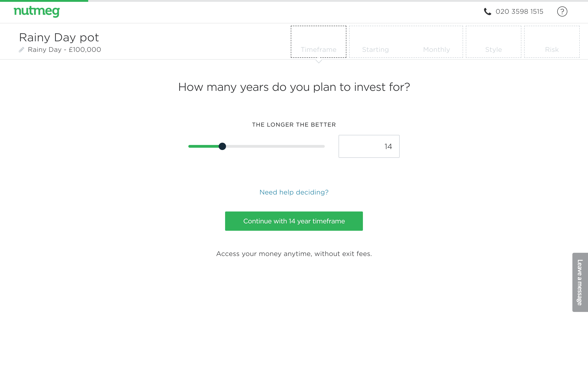Click the green progress bar at the top

point(44,1)
